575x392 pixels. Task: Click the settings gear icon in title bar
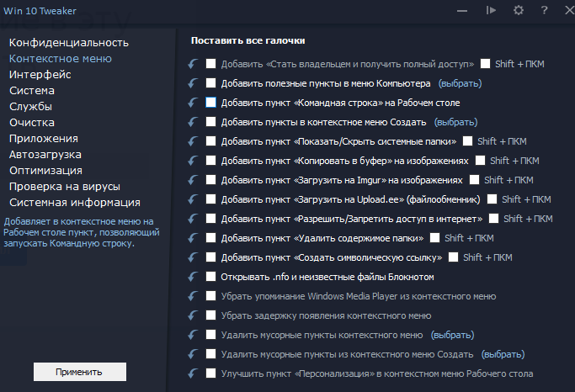tap(519, 10)
